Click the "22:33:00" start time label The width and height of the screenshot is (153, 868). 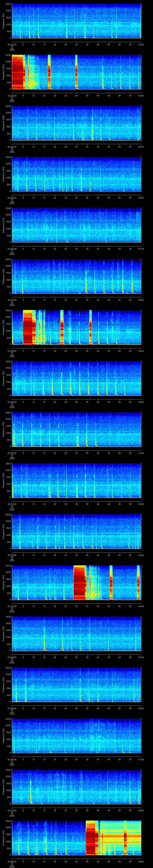coord(12,606)
